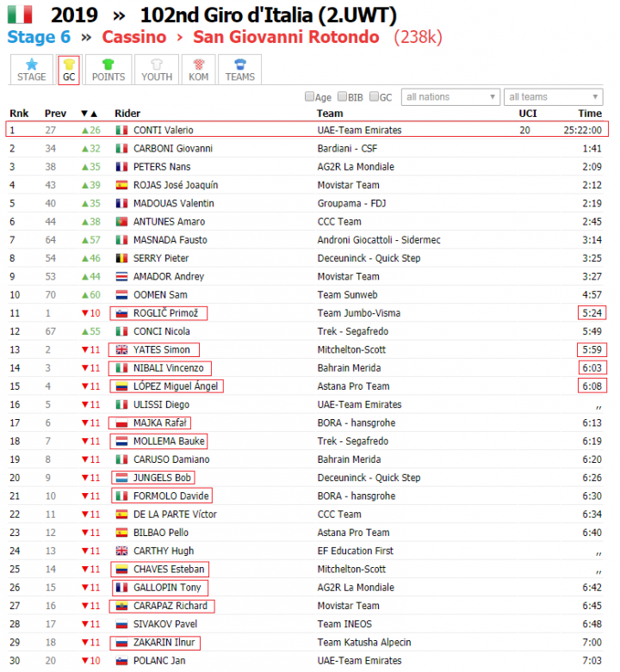Click the Portuguese flag next to ANTUNES Amaro
The width and height of the screenshot is (620, 672).
pyautogui.click(x=121, y=222)
